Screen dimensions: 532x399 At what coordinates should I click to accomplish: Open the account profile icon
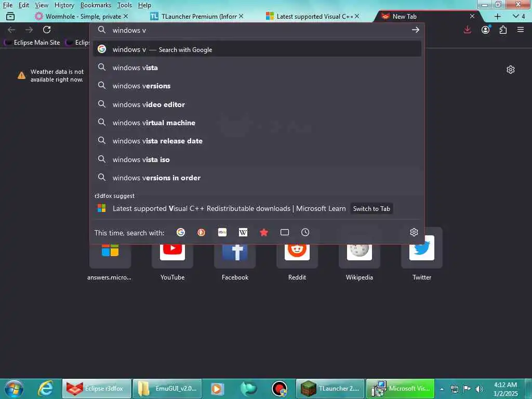[x=486, y=30]
